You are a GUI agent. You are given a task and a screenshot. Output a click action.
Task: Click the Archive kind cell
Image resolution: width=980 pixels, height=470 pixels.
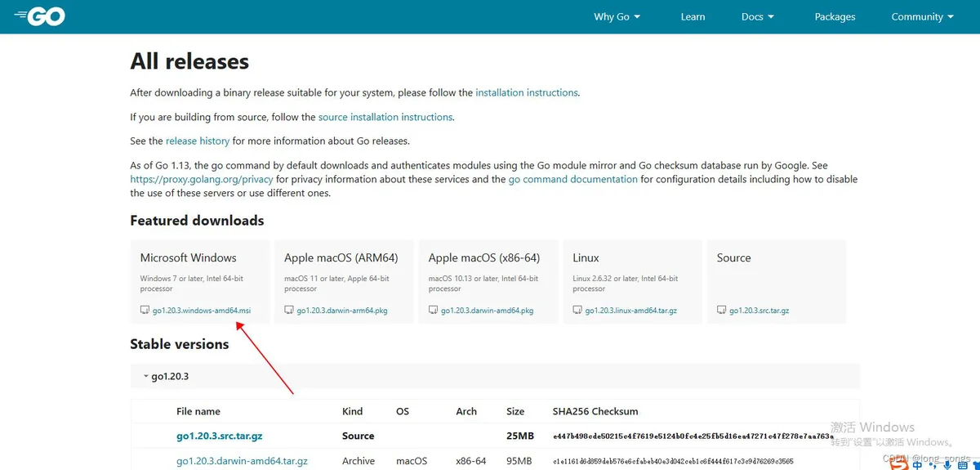click(x=359, y=461)
